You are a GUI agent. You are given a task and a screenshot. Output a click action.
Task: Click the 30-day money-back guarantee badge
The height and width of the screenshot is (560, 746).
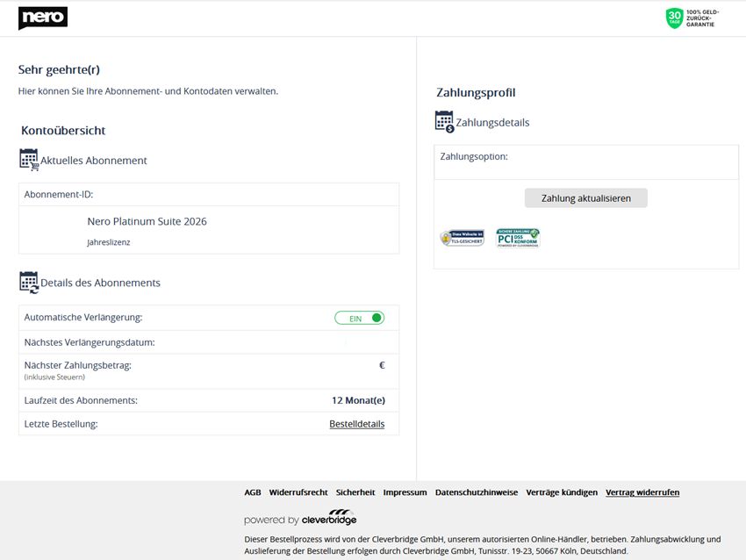[x=692, y=18]
